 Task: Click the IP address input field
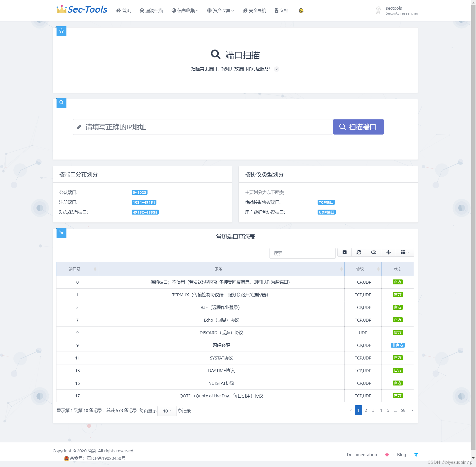203,127
